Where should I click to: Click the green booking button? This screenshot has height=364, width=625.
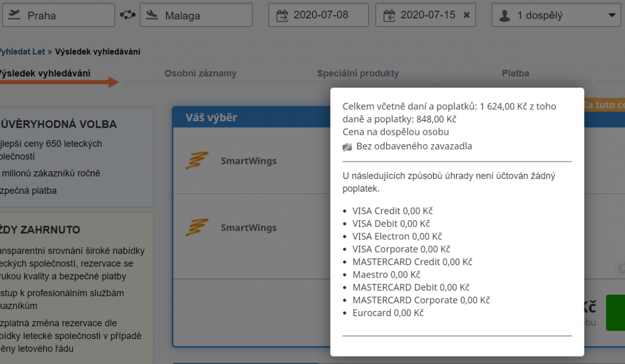616,312
